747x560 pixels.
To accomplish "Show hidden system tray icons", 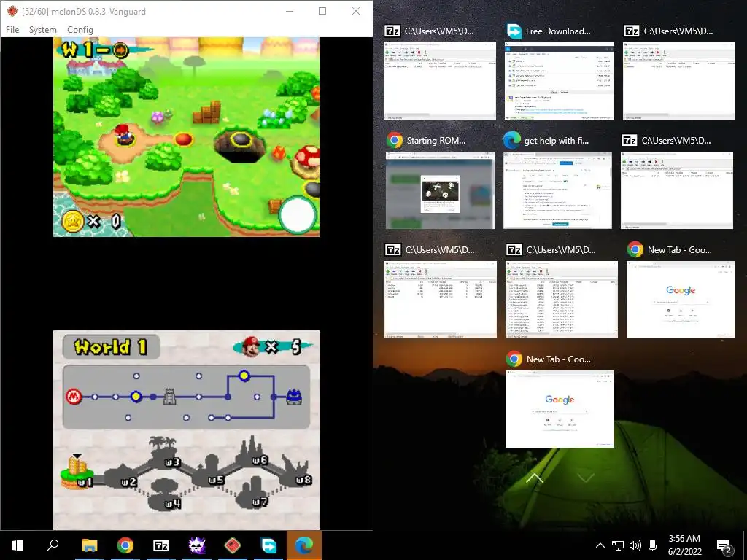I will pos(600,545).
